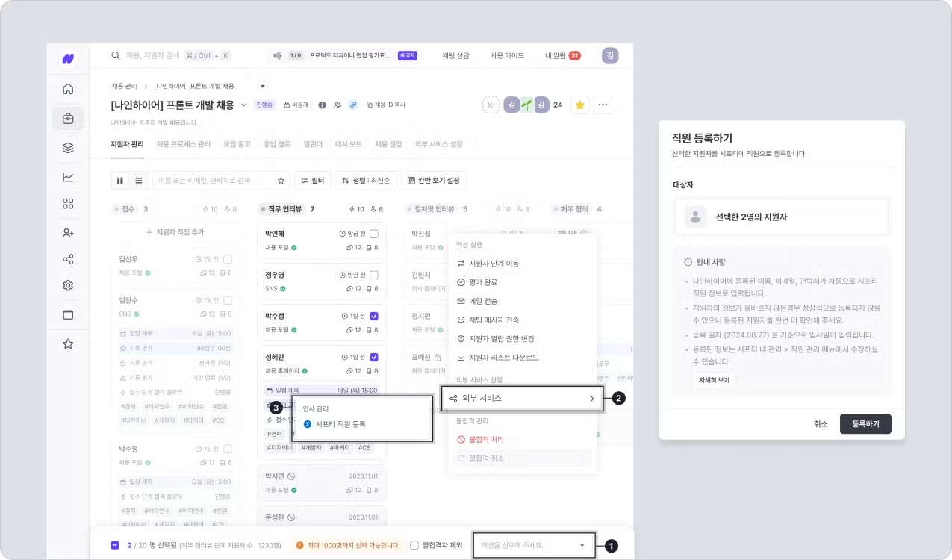Open the line chart analytics sidebar icon
This screenshot has height=560, width=952.
pyautogui.click(x=68, y=177)
